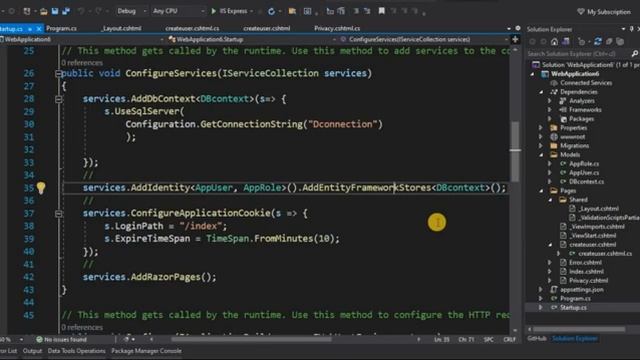Open the Output tab
Image resolution: width=640 pixels, height=360 pixels.
click(x=32, y=351)
